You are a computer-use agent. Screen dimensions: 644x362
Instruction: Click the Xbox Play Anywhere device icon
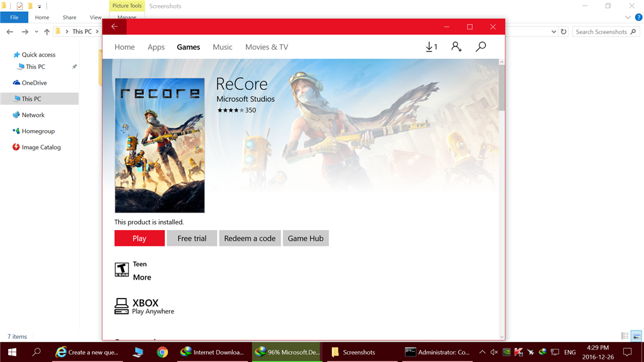[x=121, y=306]
